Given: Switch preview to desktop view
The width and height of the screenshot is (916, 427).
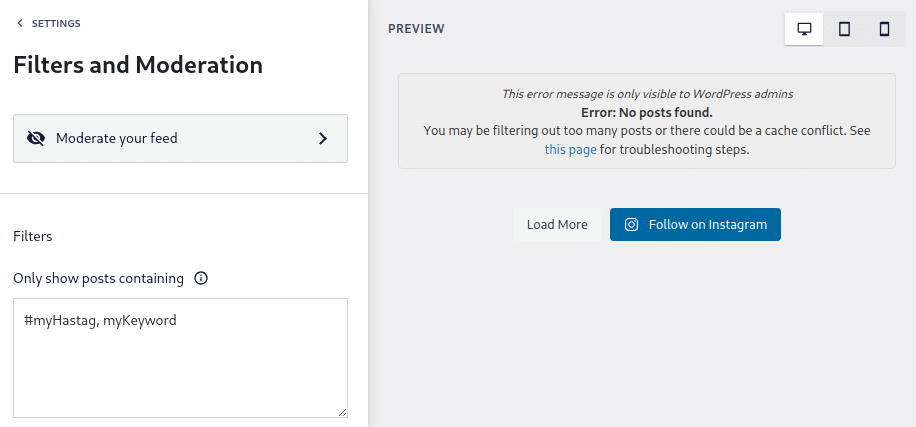Looking at the screenshot, I should (804, 29).
